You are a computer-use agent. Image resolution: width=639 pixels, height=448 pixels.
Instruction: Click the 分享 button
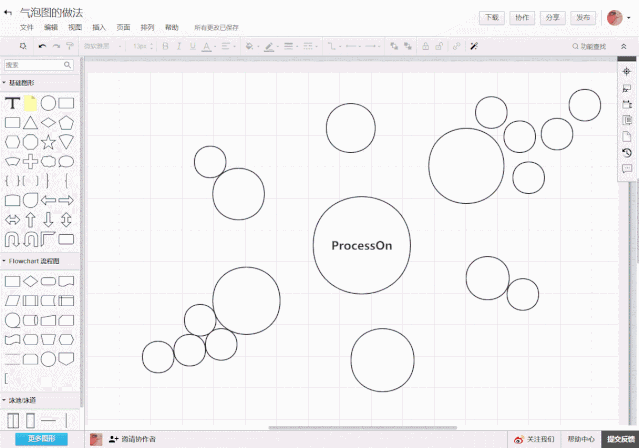pyautogui.click(x=553, y=18)
